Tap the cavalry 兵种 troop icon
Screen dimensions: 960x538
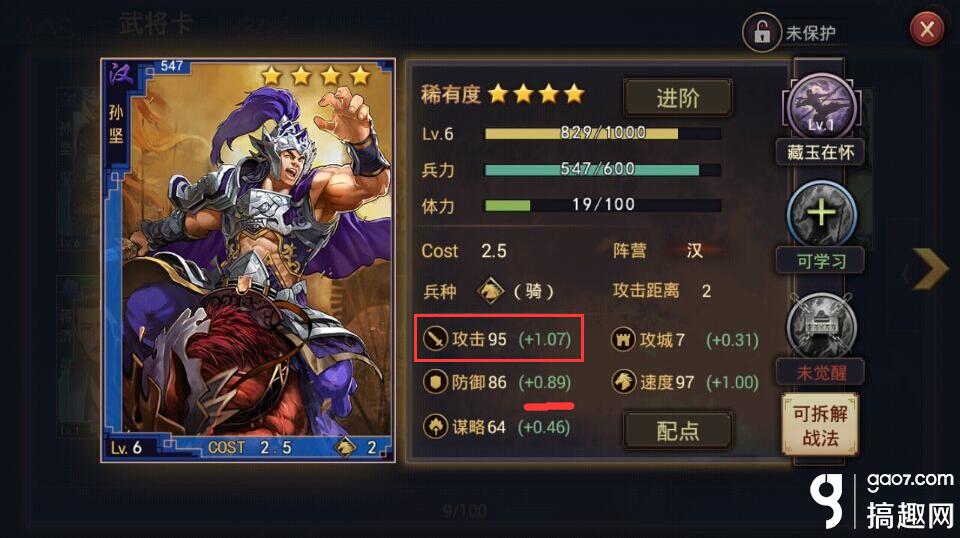pos(490,291)
